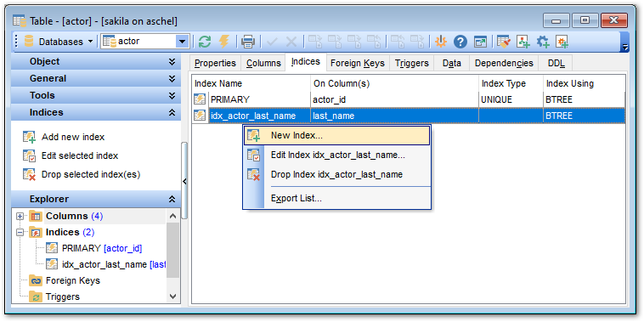This screenshot has width=644, height=322.
Task: Click the Index Name column header
Action: pos(251,84)
